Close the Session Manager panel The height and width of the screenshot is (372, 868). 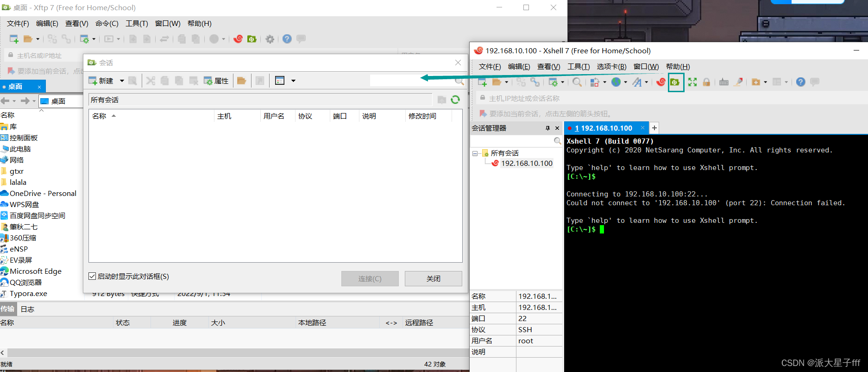coord(557,128)
